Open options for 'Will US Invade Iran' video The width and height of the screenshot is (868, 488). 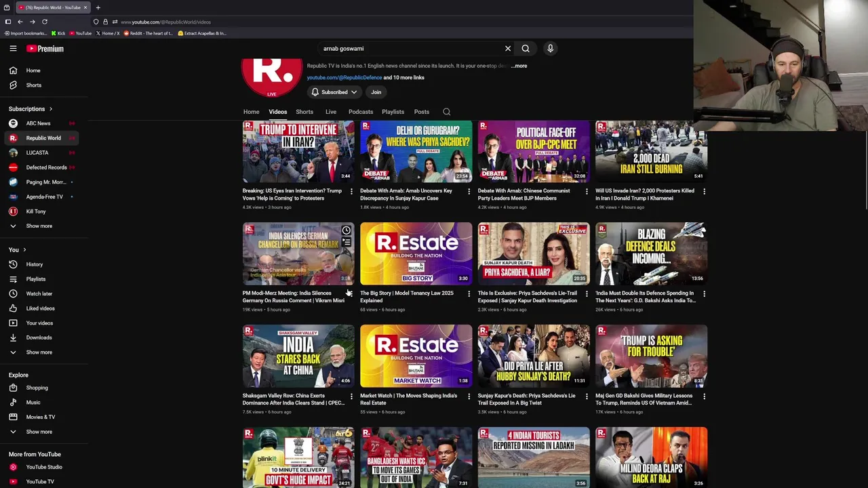[704, 192]
